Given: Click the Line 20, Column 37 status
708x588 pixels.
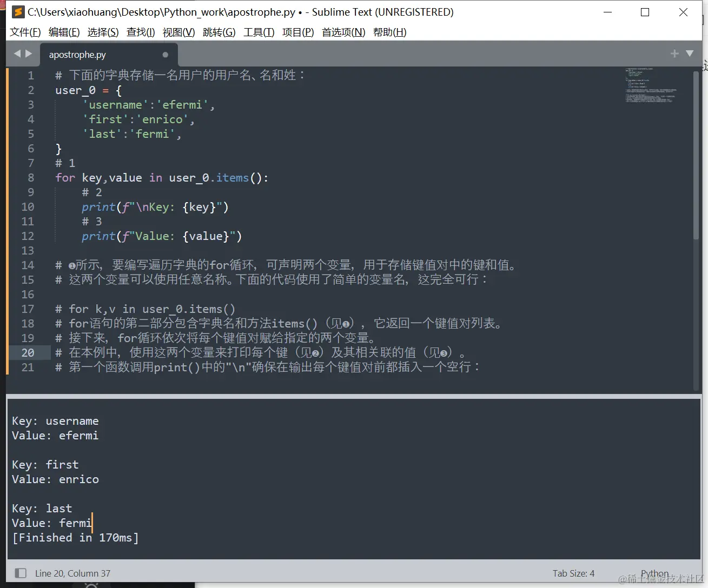Looking at the screenshot, I should [72, 573].
